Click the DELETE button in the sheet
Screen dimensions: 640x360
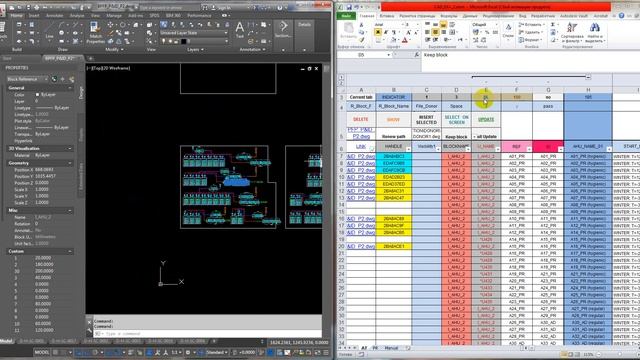(x=361, y=119)
